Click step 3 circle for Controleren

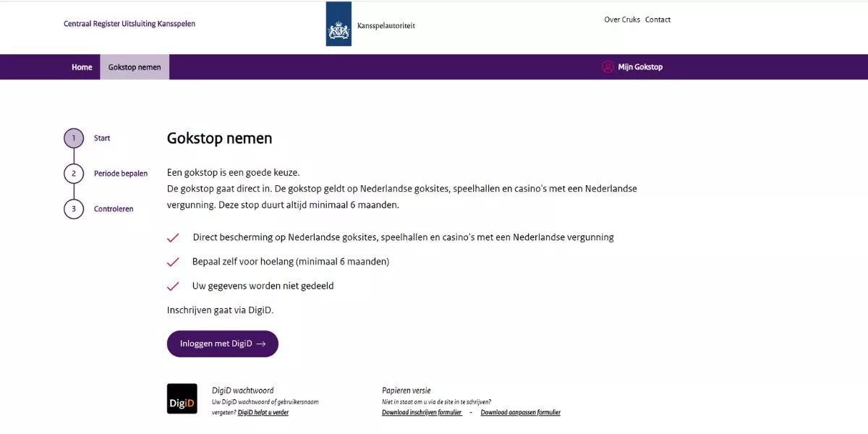click(74, 209)
